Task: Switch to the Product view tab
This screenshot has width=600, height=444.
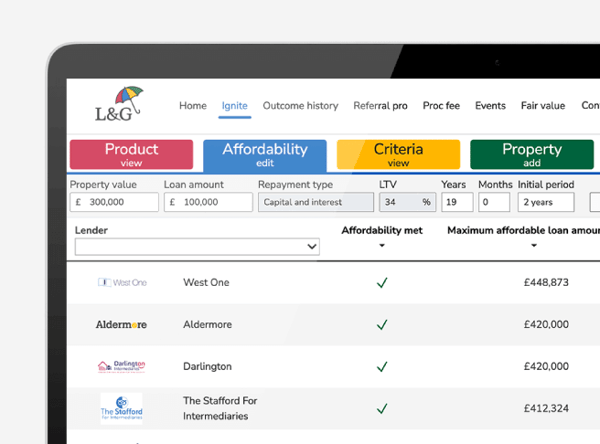Action: [x=131, y=155]
